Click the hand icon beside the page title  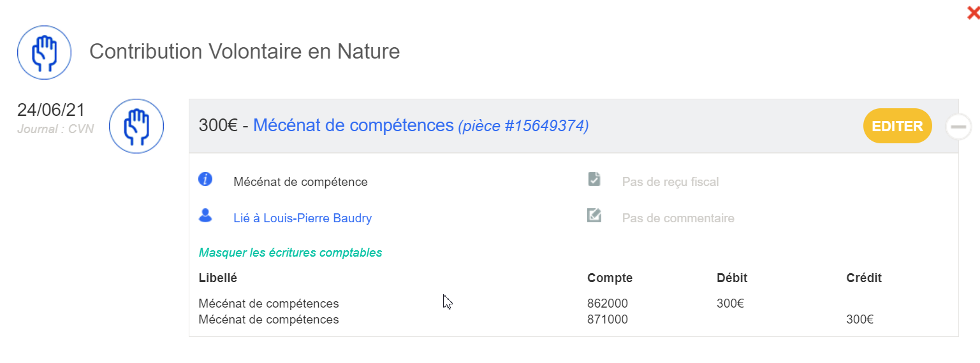44,52
